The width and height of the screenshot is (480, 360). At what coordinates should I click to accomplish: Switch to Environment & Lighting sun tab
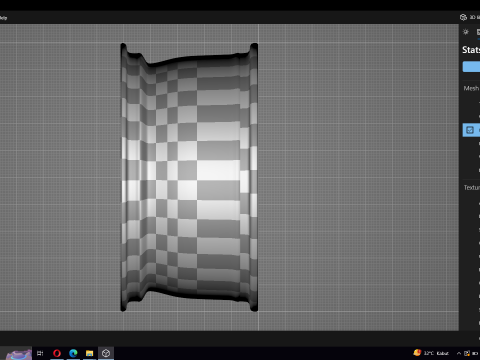click(466, 32)
